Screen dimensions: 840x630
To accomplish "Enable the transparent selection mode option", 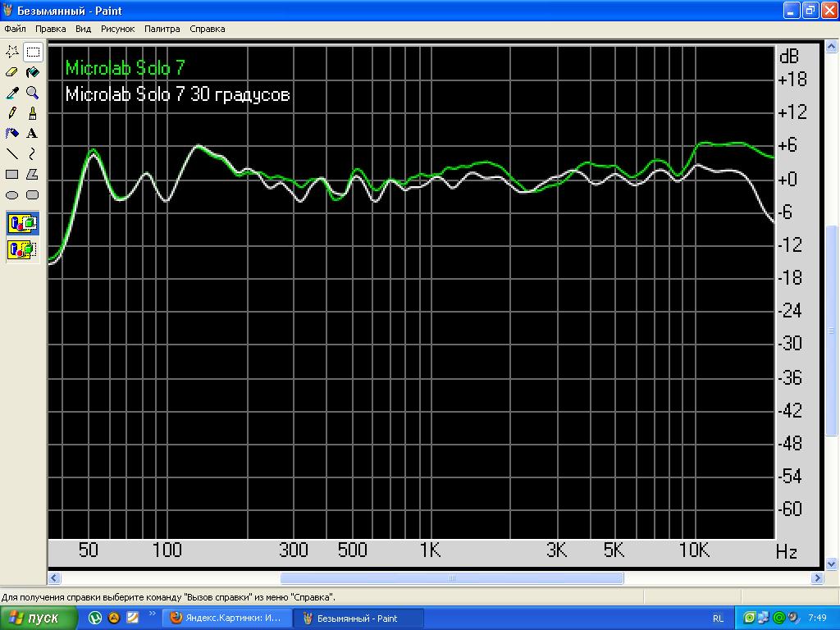I will click(x=22, y=250).
